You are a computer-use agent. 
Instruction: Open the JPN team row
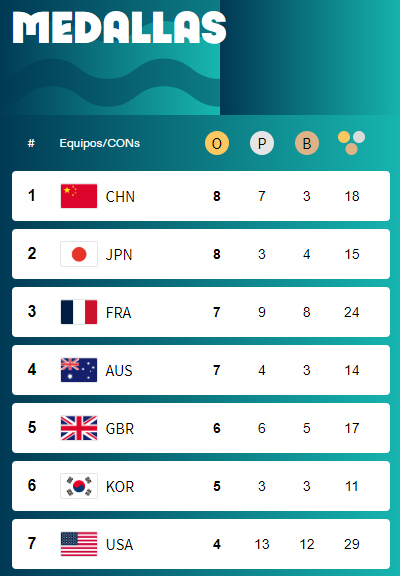click(201, 254)
